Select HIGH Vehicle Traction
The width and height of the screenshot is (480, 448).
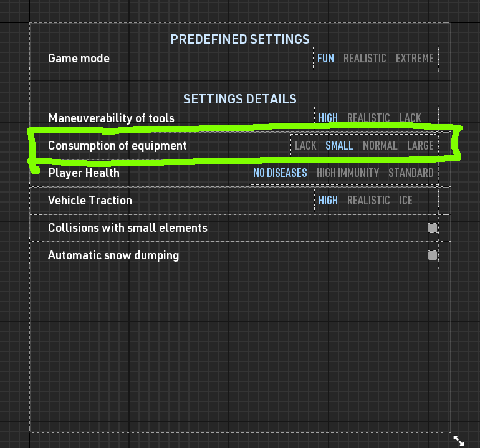pos(328,201)
